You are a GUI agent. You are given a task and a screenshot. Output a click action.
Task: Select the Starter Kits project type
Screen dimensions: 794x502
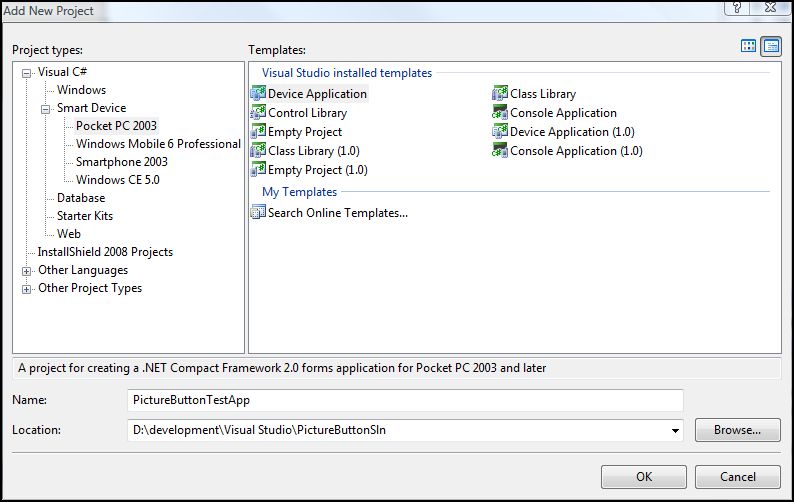(85, 216)
